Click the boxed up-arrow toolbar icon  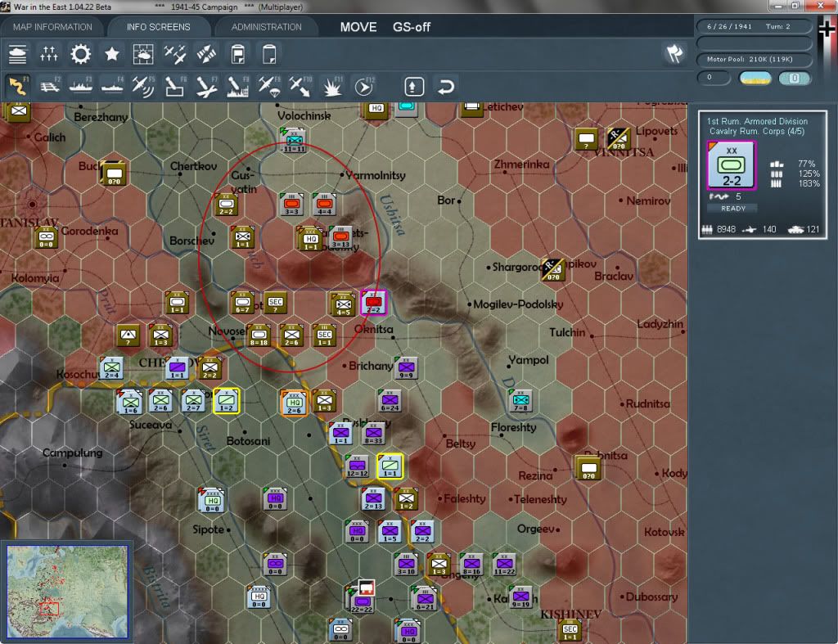click(414, 87)
